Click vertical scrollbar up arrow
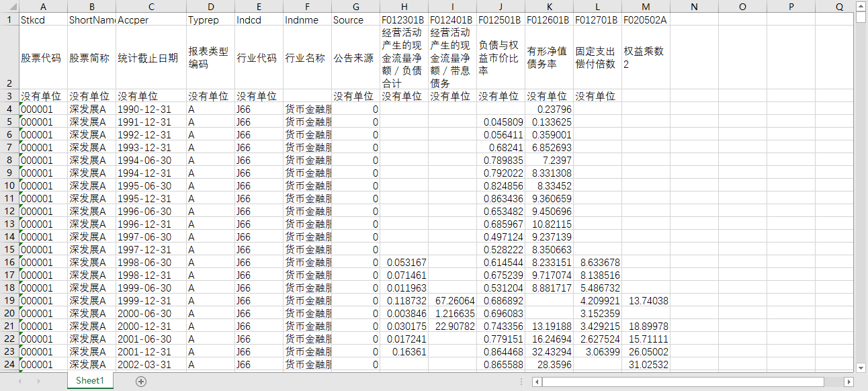The image size is (868, 391). (861, 6)
